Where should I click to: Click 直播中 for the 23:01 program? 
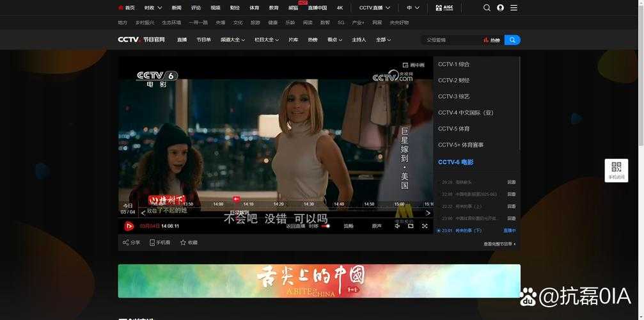(510, 231)
